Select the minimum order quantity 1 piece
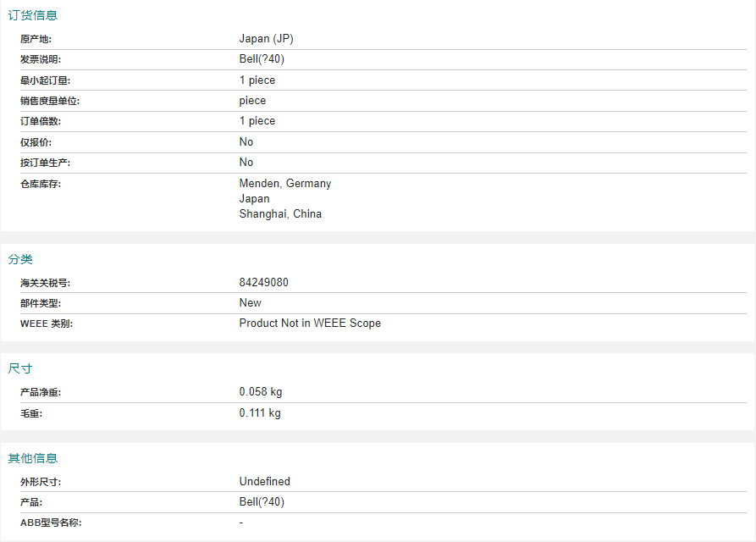Screen dimensions: 756x542 click(x=257, y=80)
